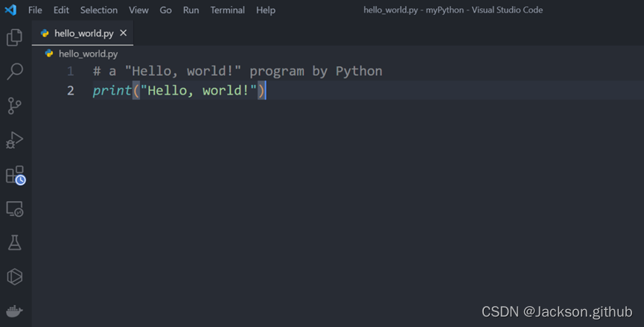Open the Help menu

coord(265,10)
